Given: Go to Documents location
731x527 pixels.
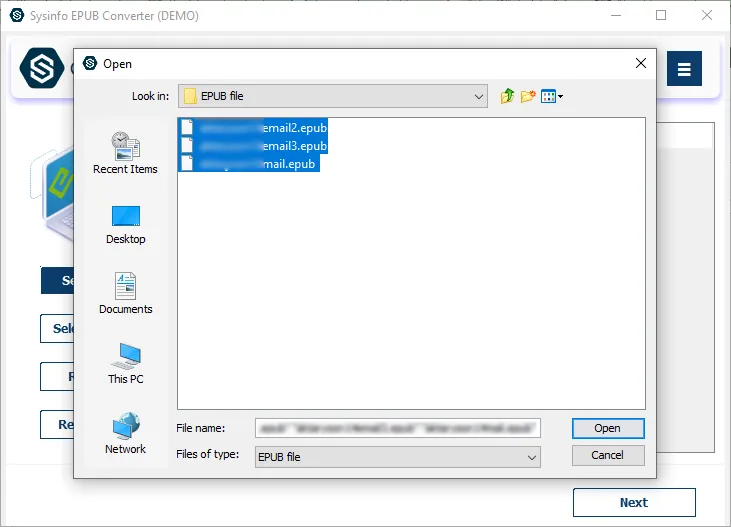Looking at the screenshot, I should tap(125, 293).
